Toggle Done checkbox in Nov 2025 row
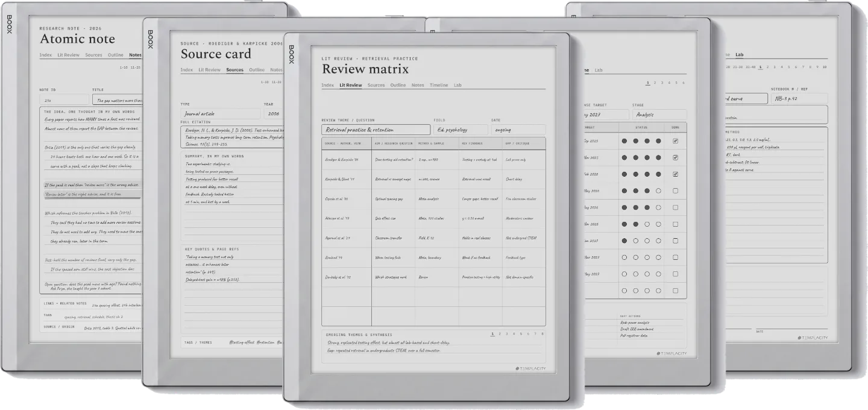Image resolution: width=868 pixels, height=410 pixels. point(675,157)
